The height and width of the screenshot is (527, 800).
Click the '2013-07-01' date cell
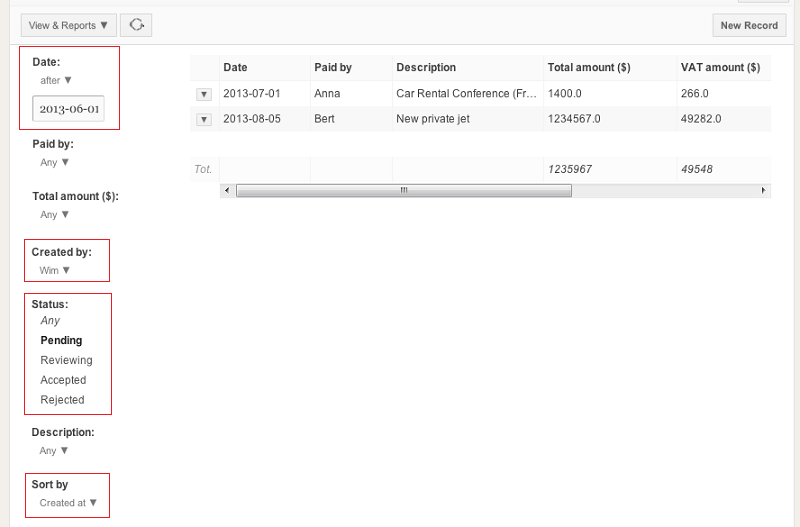[x=252, y=94]
